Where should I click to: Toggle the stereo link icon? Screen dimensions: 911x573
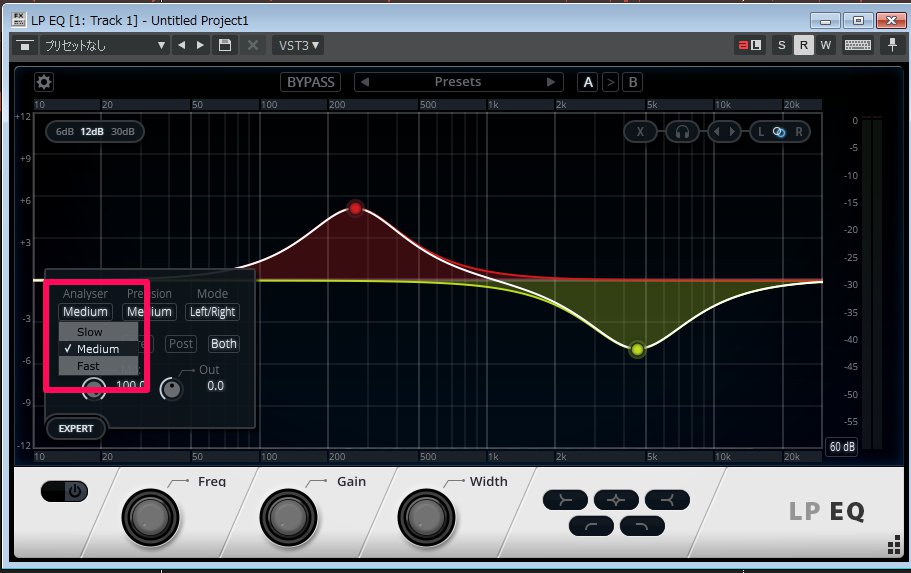pyautogui.click(x=779, y=132)
